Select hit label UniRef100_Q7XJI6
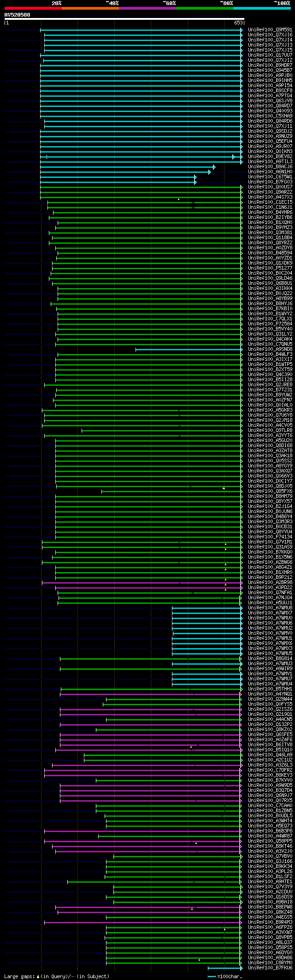This screenshot has height=980, width=295. [x=270, y=35]
